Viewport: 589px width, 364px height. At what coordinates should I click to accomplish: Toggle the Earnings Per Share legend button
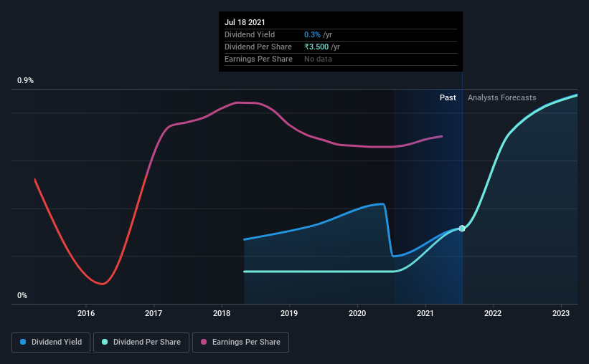click(241, 343)
